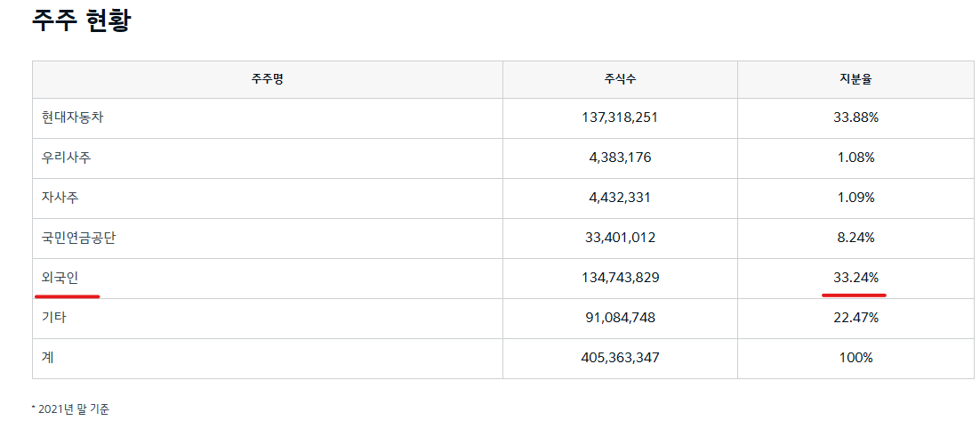
Task: Select the 국민연금공단 shareholder cell
Action: tap(78, 238)
